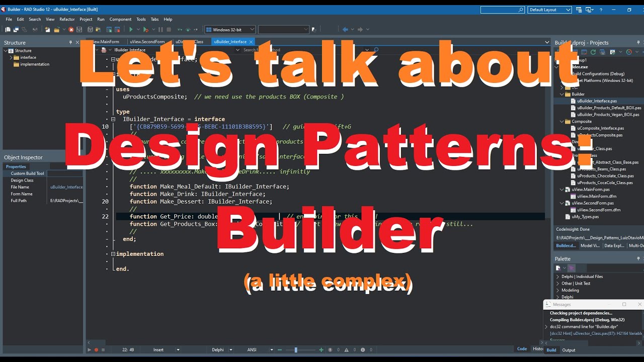The width and height of the screenshot is (644, 362).
Task: Collapse the Builder folder in Projects tree
Action: pyautogui.click(x=562, y=94)
